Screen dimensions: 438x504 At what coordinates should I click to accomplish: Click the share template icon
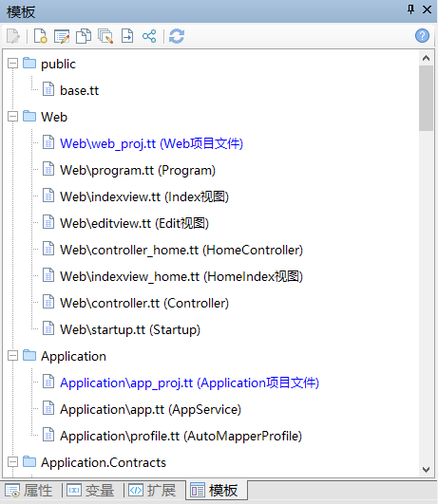[149, 36]
